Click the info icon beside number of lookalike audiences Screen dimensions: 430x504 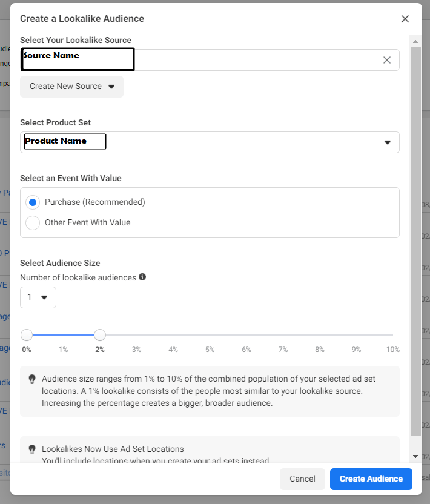(142, 277)
